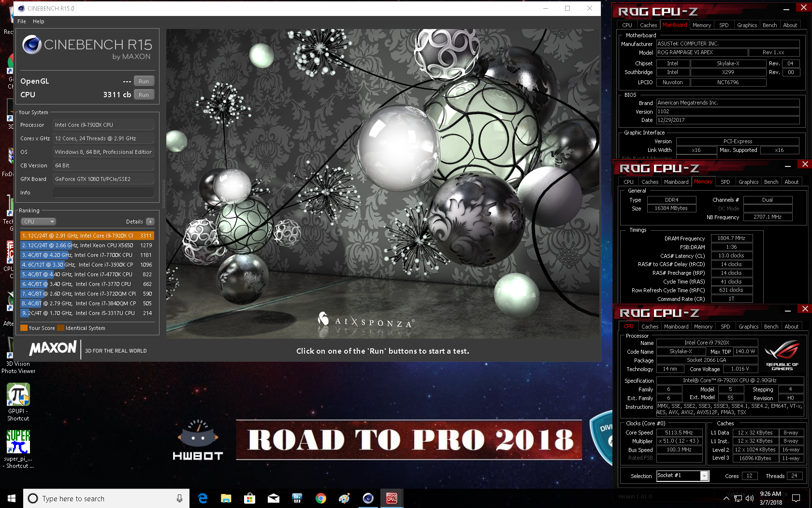Click the MAXON logo in Cinebench footer
The width and height of the screenshot is (812, 508).
53,348
